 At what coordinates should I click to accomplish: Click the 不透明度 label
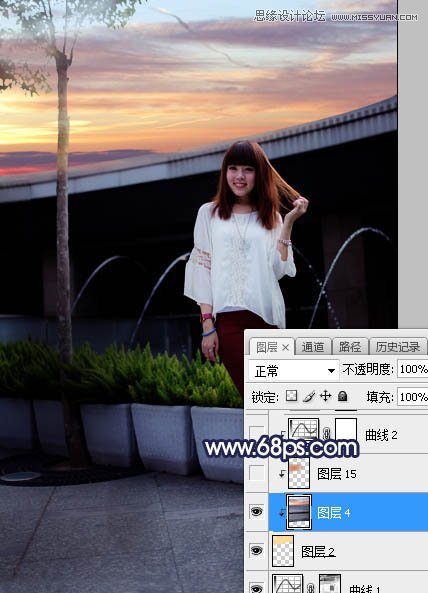tap(368, 369)
